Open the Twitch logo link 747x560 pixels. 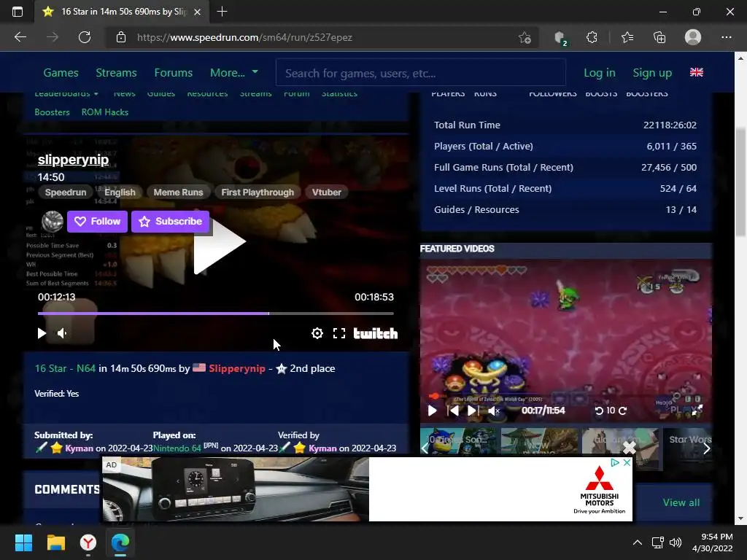[376, 333]
